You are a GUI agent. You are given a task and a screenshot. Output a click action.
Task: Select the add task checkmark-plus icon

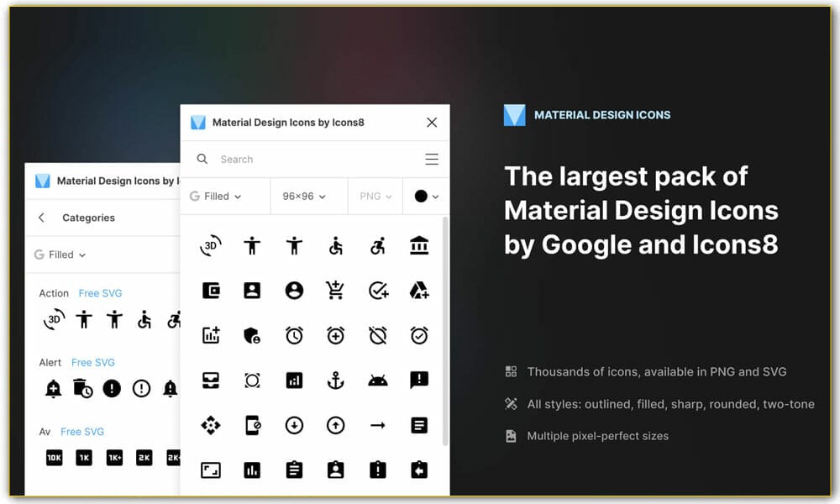(x=378, y=291)
